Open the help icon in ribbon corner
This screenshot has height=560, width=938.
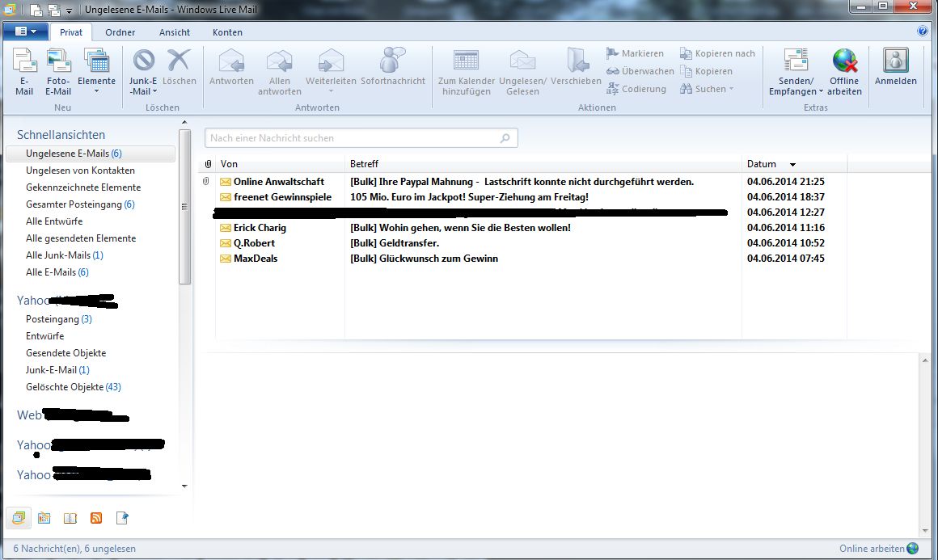coord(923,32)
